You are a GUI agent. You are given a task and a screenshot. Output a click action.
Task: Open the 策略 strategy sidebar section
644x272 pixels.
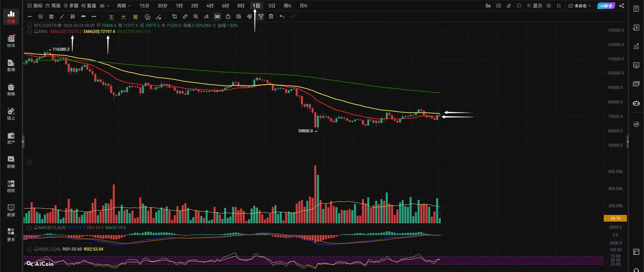tap(11, 89)
